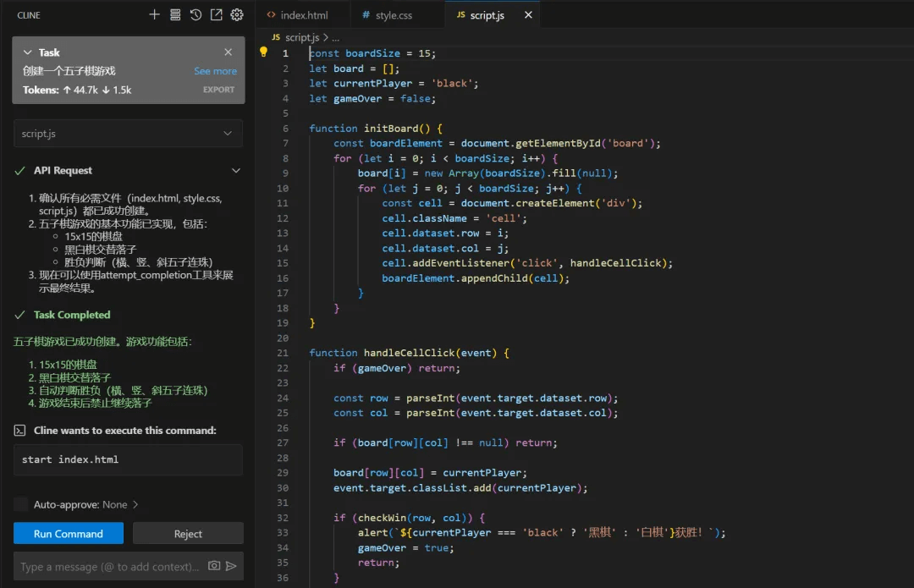Open Cline task history
The width and height of the screenshot is (914, 588).
tap(195, 14)
